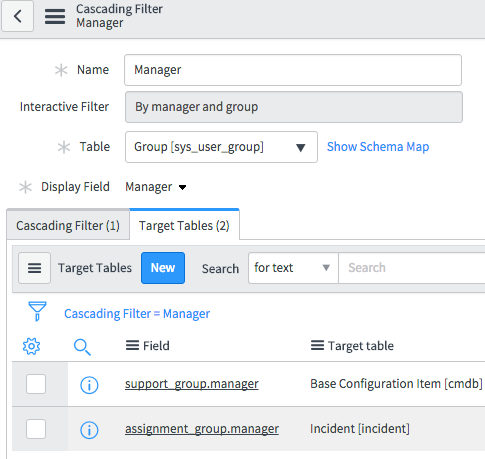
Task: Switch to Cascading Filter (1) tab
Action: (68, 226)
